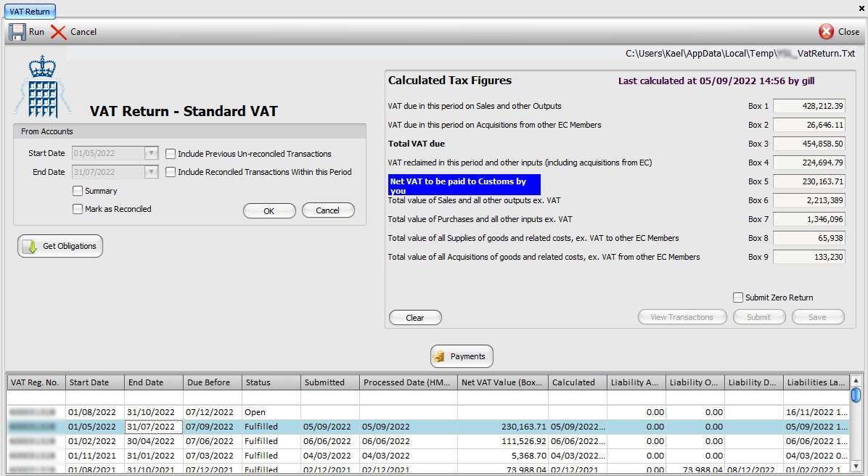Toggle Mark as Reconciled checkbox
This screenshot has height=476, width=868.
click(78, 209)
